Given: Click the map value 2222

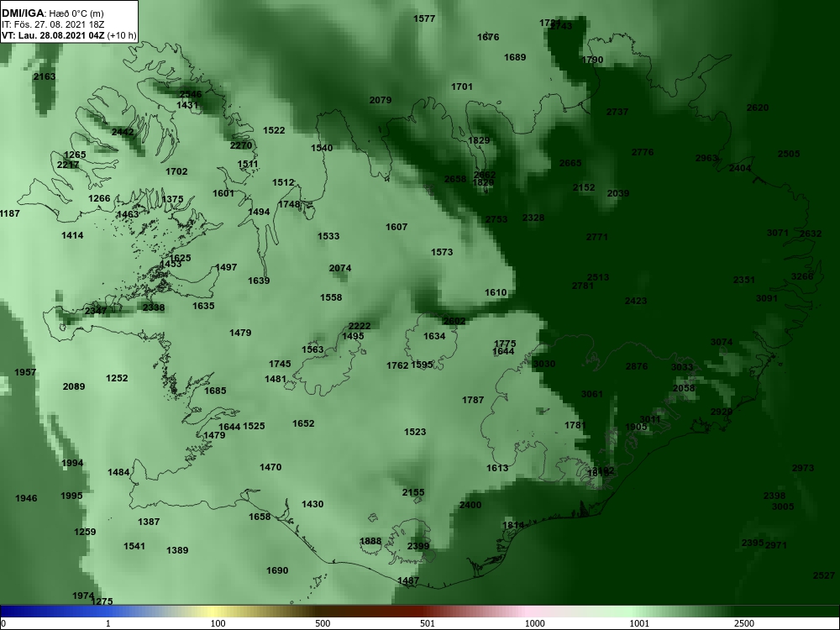Looking at the screenshot, I should click(x=360, y=326).
